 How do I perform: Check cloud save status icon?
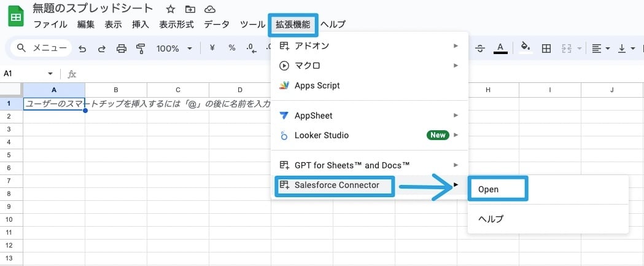(210, 9)
